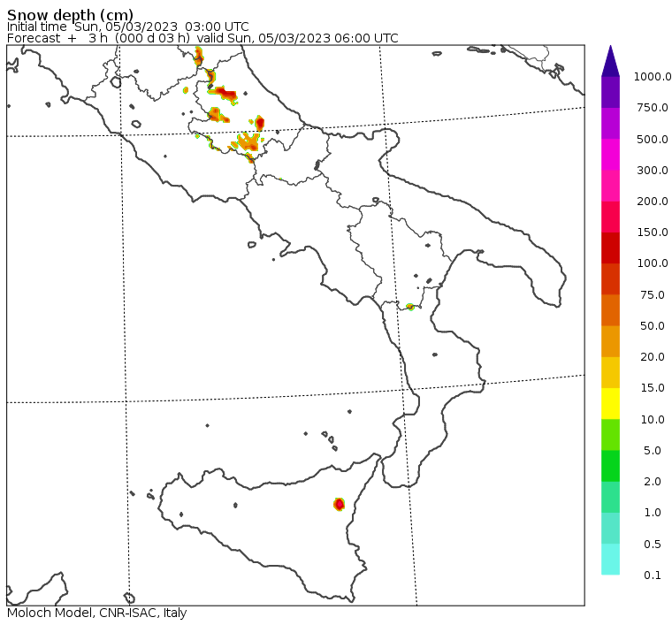
Task: Click the red snow patch on eastern Sicily
Action: (x=339, y=504)
